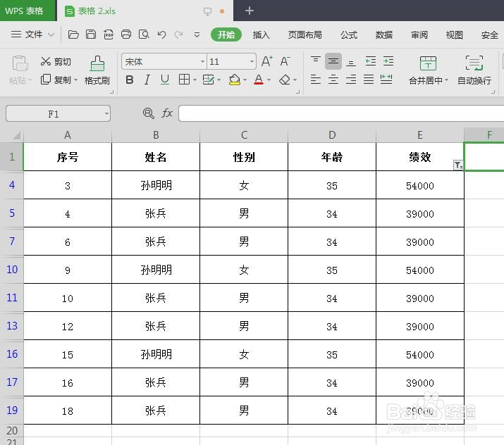Select column A header

(x=68, y=135)
